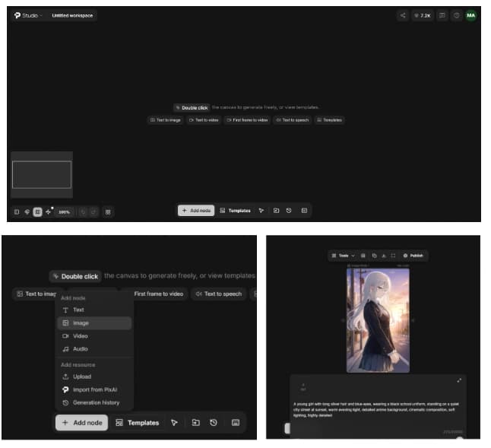Open the history clock icon in the top screenshot
The width and height of the screenshot is (491, 448).
click(x=289, y=211)
